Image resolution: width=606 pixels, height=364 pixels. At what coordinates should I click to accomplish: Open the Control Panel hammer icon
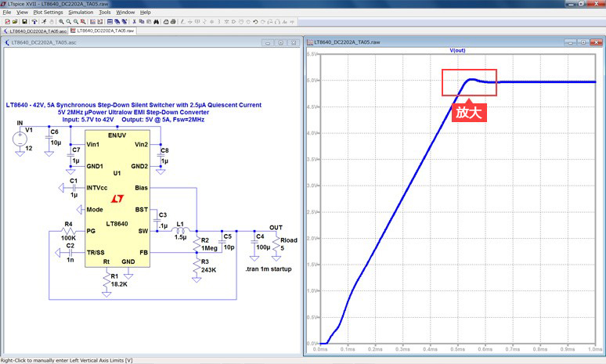pyautogui.click(x=36, y=21)
